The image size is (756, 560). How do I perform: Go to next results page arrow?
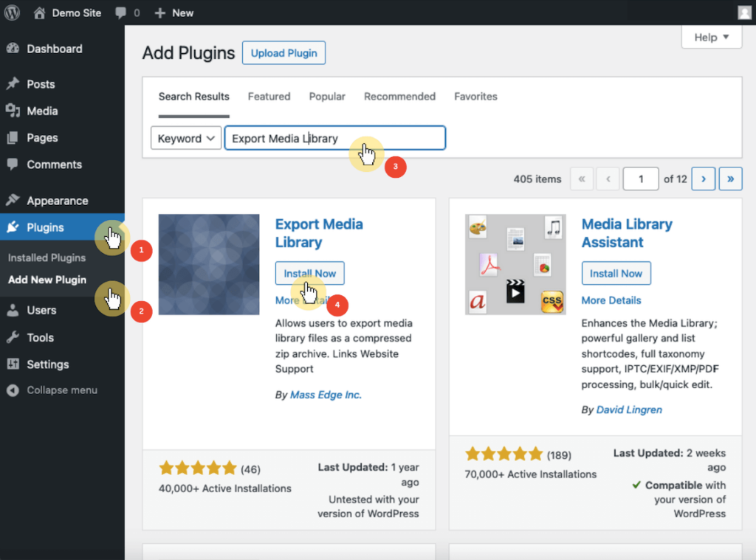click(703, 179)
